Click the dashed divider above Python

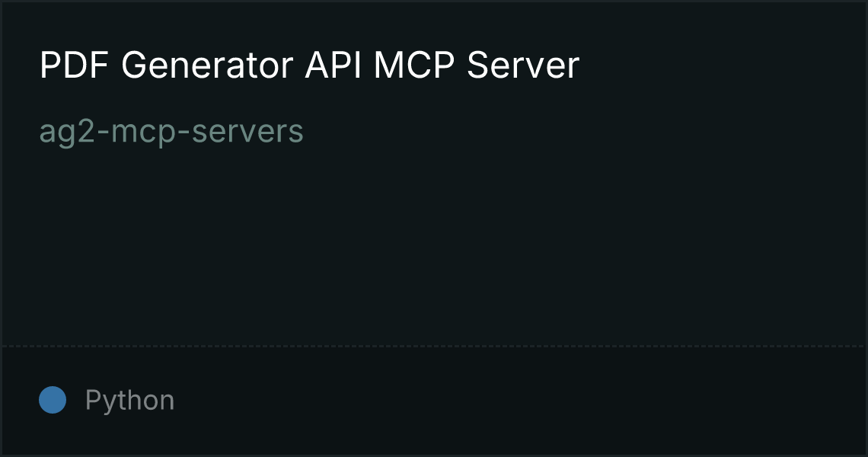pos(434,347)
